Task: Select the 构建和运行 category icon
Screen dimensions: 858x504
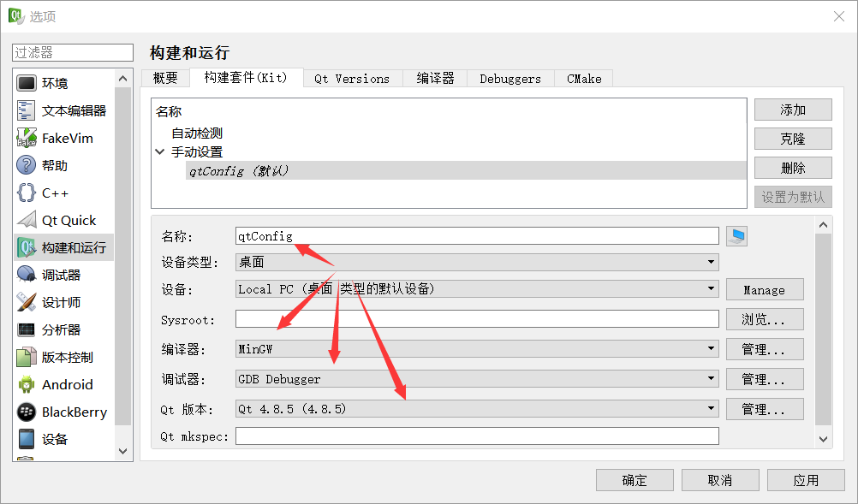Action: [x=27, y=247]
